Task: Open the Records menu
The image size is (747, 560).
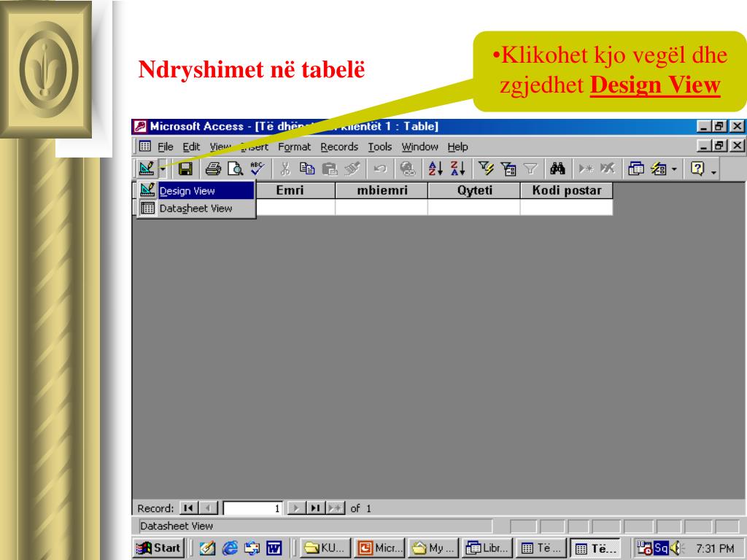Action: 339,147
